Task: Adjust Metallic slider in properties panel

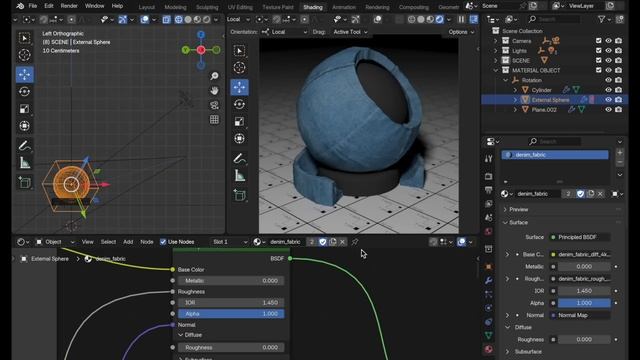Action: click(x=584, y=267)
